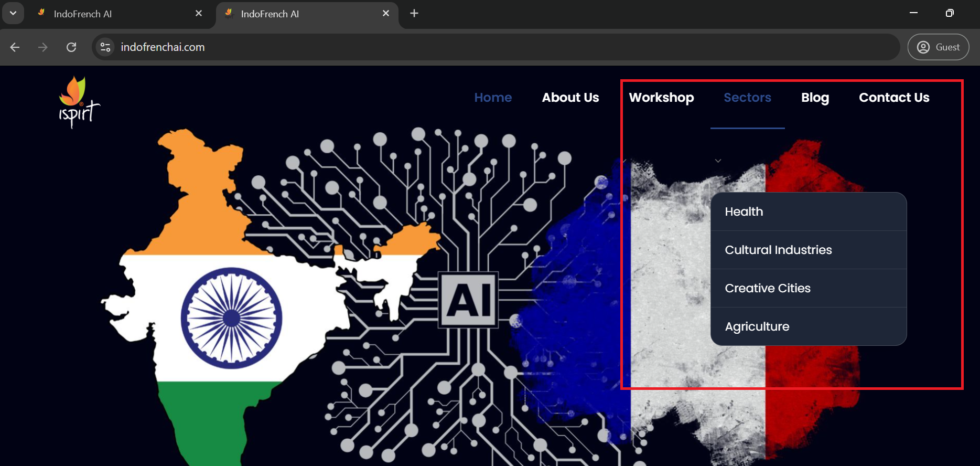Select Creative Cities option

[809, 288]
